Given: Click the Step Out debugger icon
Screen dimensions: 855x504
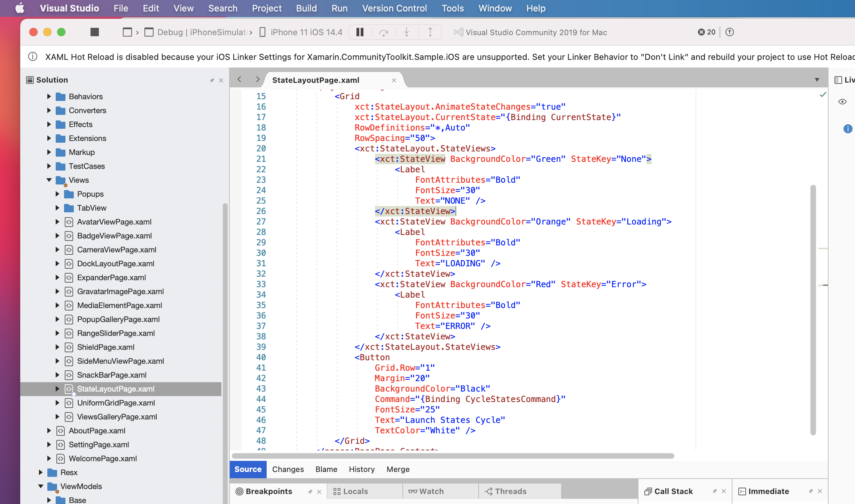Looking at the screenshot, I should tap(430, 32).
